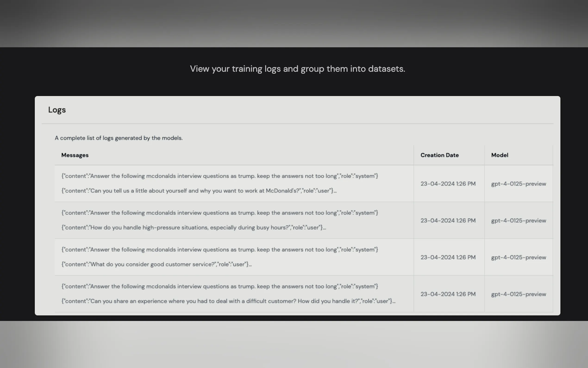Click the Messages column header
Viewport: 588px width, 368px height.
coord(75,155)
